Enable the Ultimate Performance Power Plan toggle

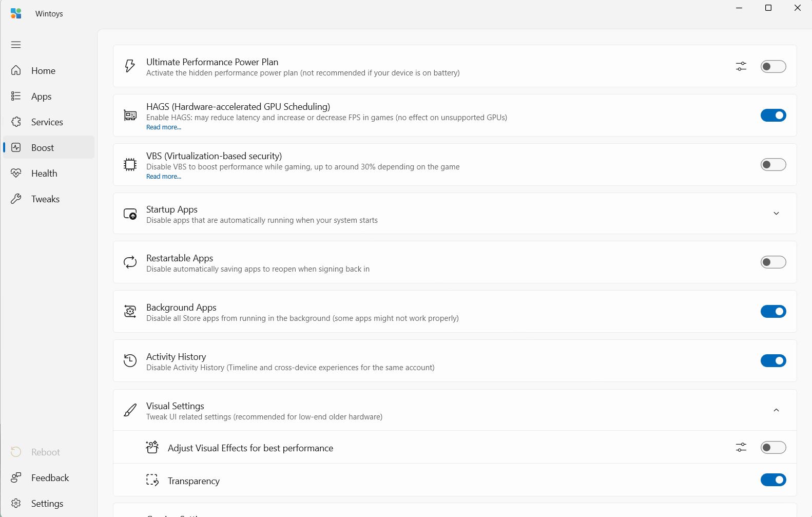(773, 66)
